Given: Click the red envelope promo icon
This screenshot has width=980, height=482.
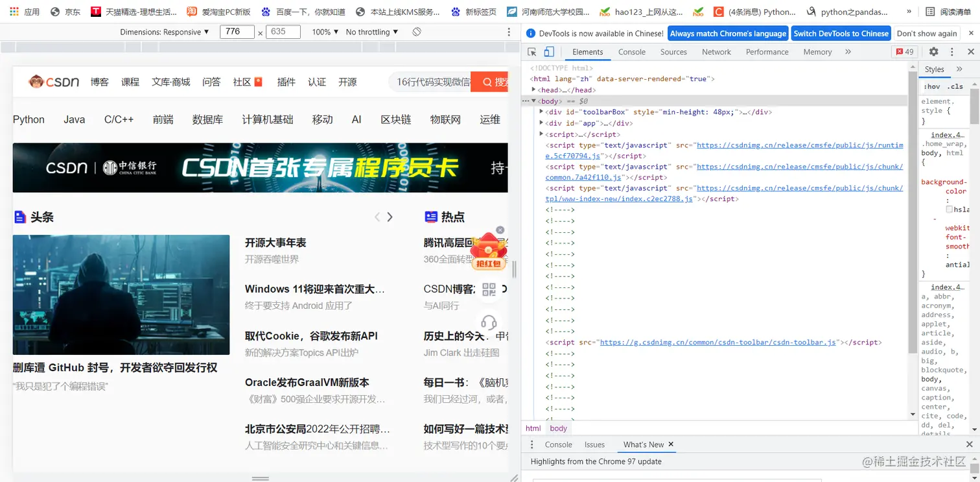Looking at the screenshot, I should [x=489, y=252].
